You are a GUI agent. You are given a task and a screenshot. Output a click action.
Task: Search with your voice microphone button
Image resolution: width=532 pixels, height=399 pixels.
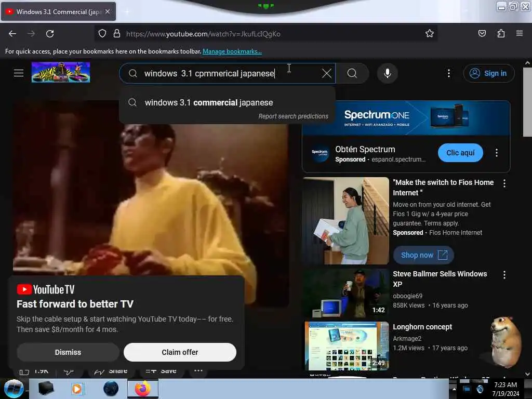tap(388, 73)
